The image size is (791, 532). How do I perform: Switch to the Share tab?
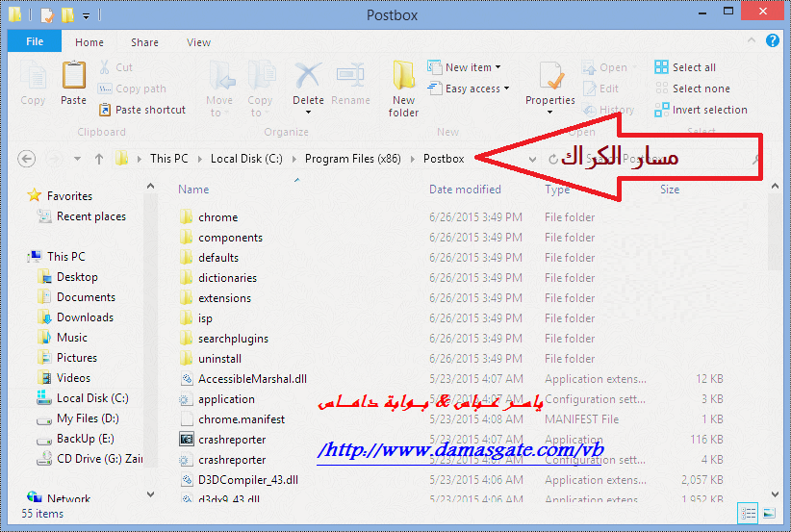(144, 42)
